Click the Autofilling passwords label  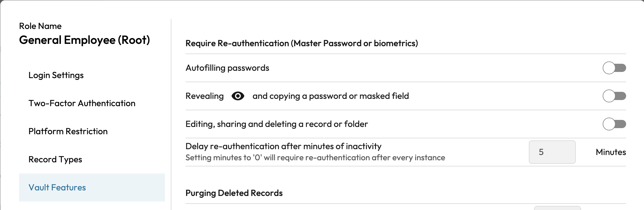click(227, 68)
